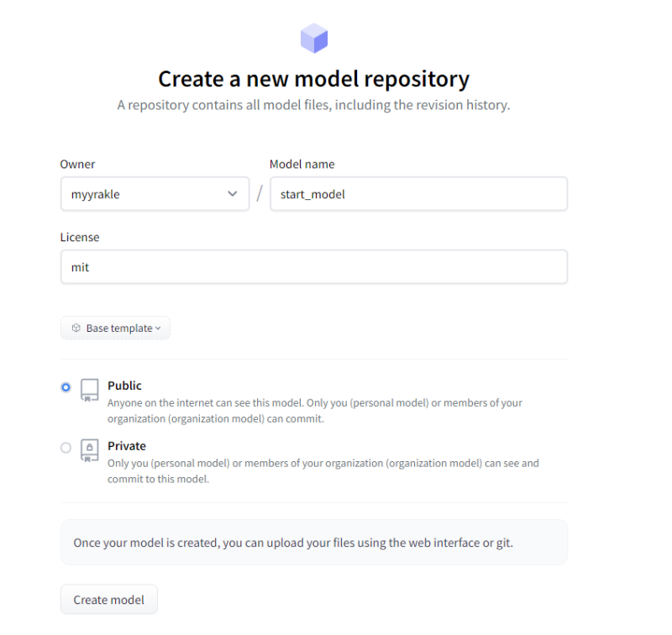Image resolution: width=672 pixels, height=635 pixels.
Task: Click the purple cube model icon
Action: 313,39
